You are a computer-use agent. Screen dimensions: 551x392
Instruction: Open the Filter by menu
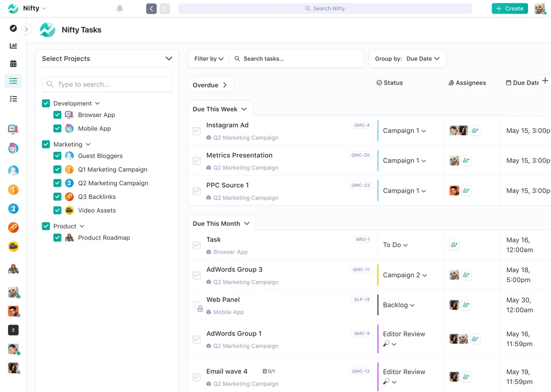tap(208, 58)
